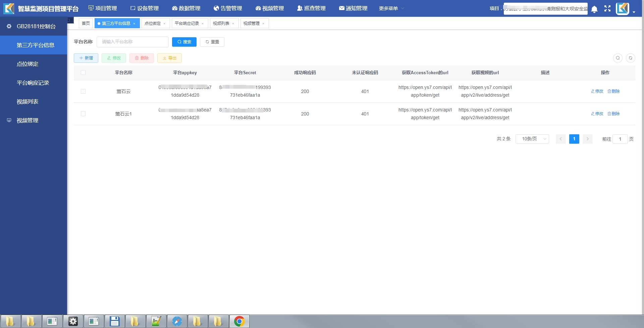Collapse the sidebar with hamburger icon

point(70,20)
